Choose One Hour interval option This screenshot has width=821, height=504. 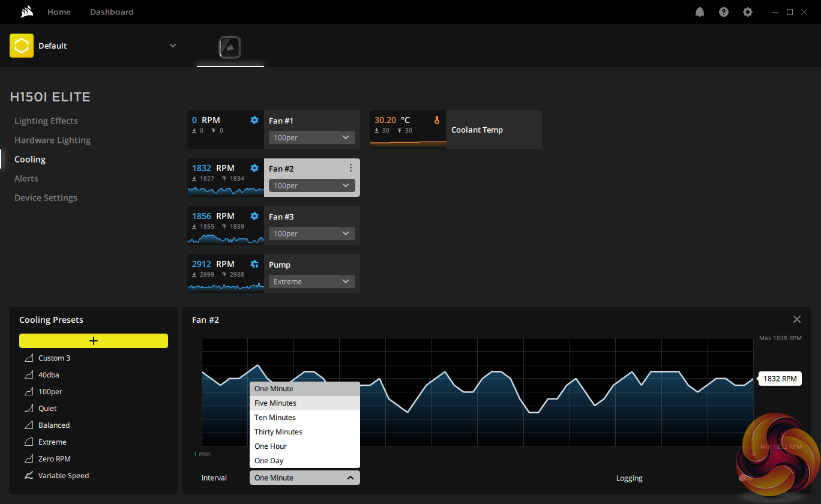[271, 446]
